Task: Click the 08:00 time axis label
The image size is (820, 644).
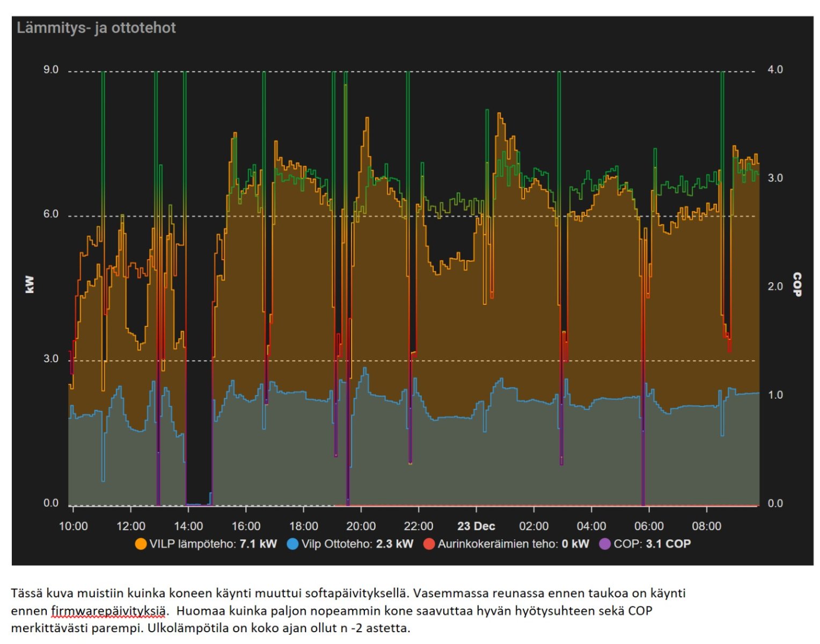Action: [x=706, y=526]
